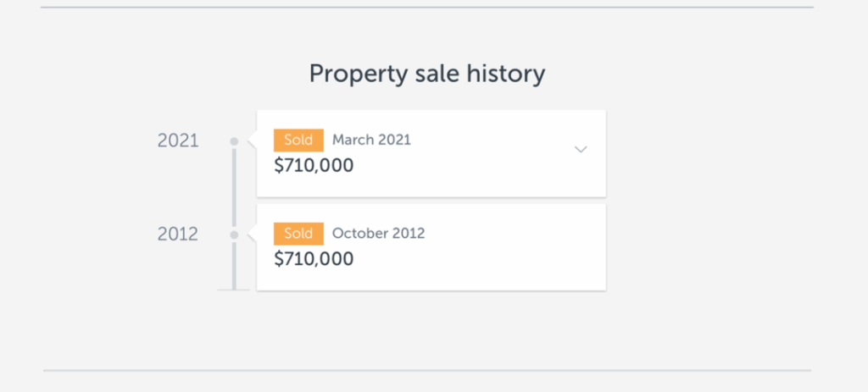Click the October 2012 date text
The image size is (868, 392).
click(378, 233)
